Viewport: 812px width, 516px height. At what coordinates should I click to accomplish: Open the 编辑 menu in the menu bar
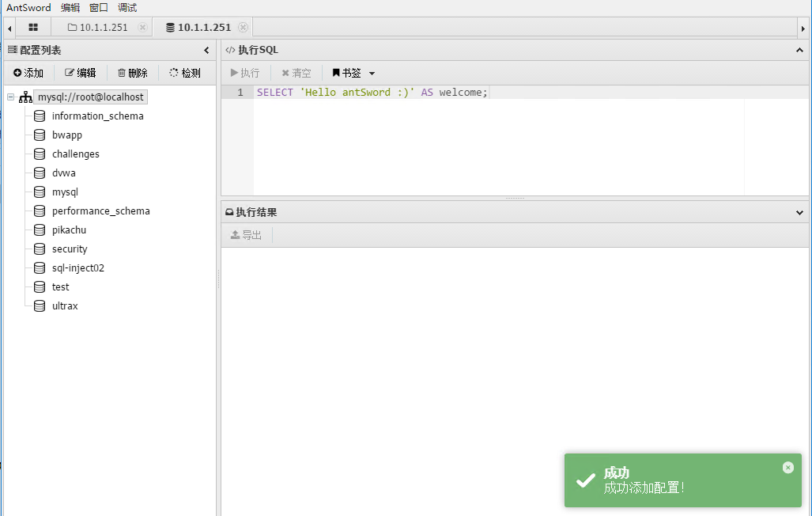pos(70,8)
